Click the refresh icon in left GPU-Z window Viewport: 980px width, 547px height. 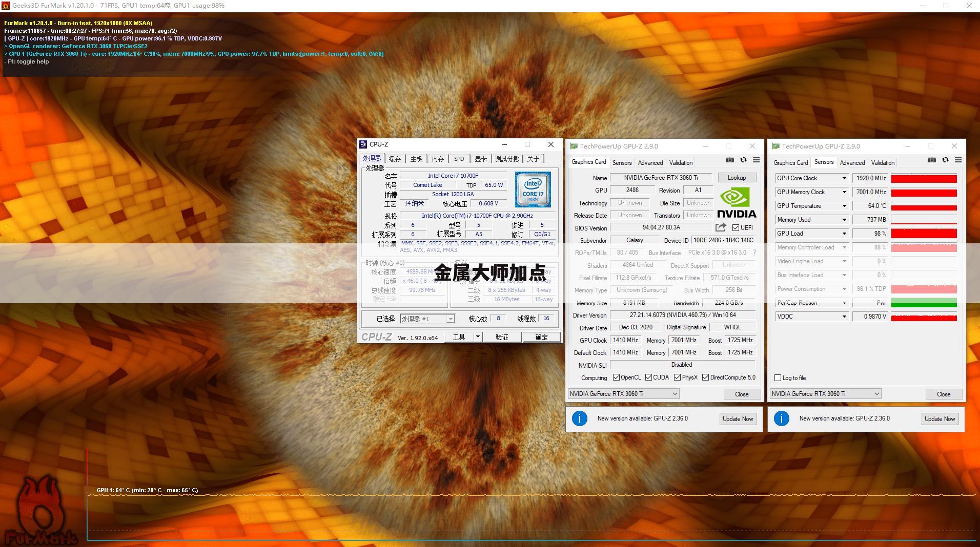(743, 160)
